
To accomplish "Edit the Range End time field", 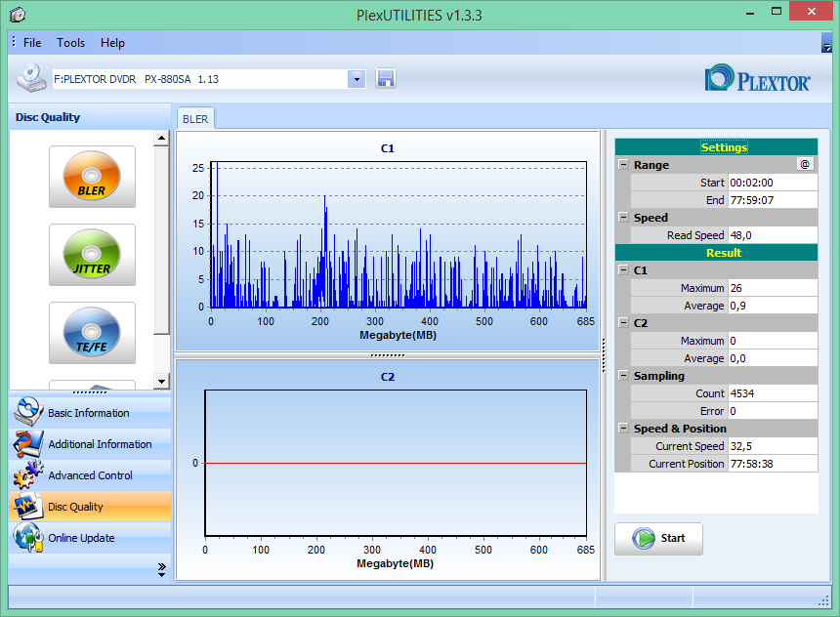I will (773, 200).
